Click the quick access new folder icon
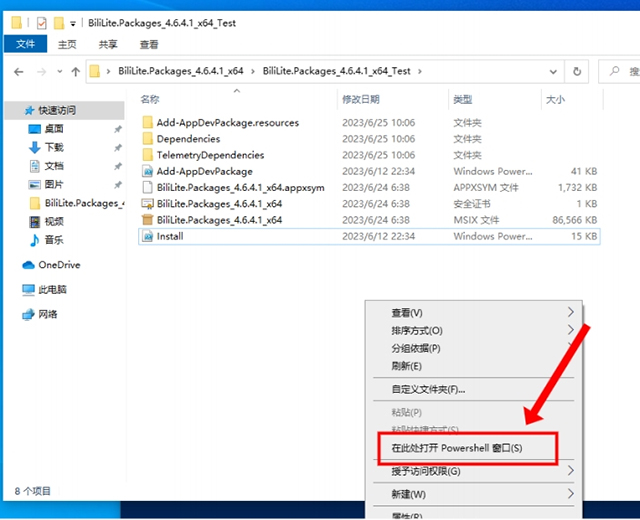 pos(59,23)
